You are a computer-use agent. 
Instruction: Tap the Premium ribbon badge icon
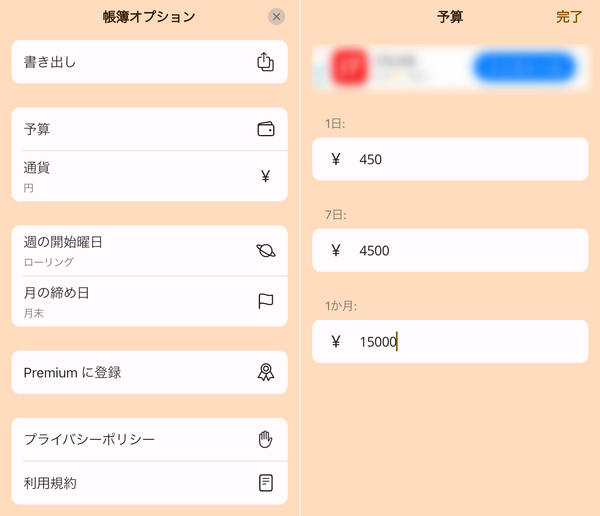266,372
